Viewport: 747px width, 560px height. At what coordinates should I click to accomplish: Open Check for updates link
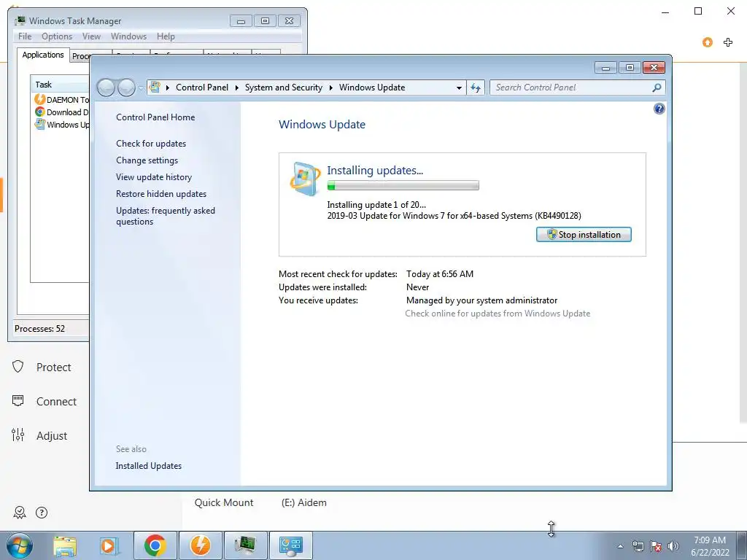pos(151,144)
